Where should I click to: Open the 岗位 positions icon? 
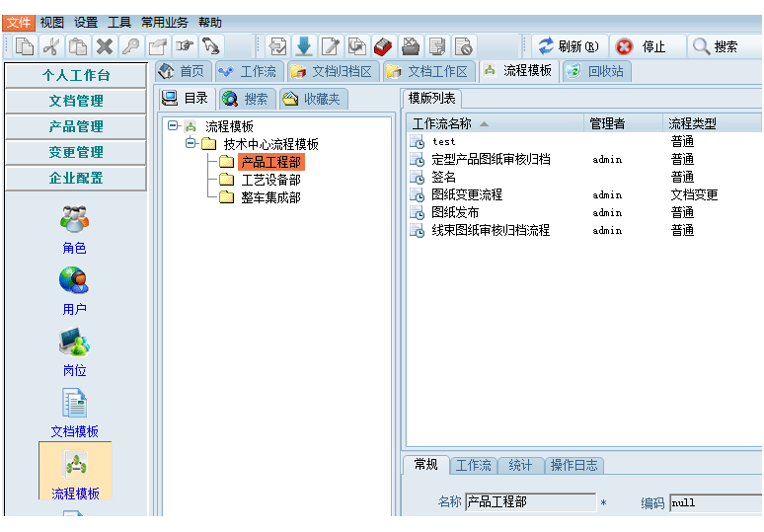pos(74,352)
